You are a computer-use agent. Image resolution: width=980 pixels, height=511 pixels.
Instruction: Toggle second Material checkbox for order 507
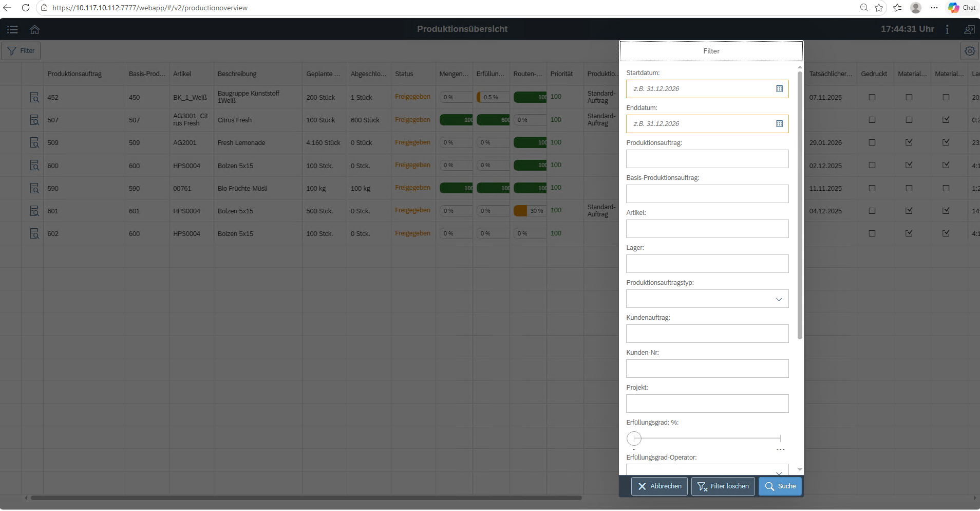pyautogui.click(x=946, y=120)
